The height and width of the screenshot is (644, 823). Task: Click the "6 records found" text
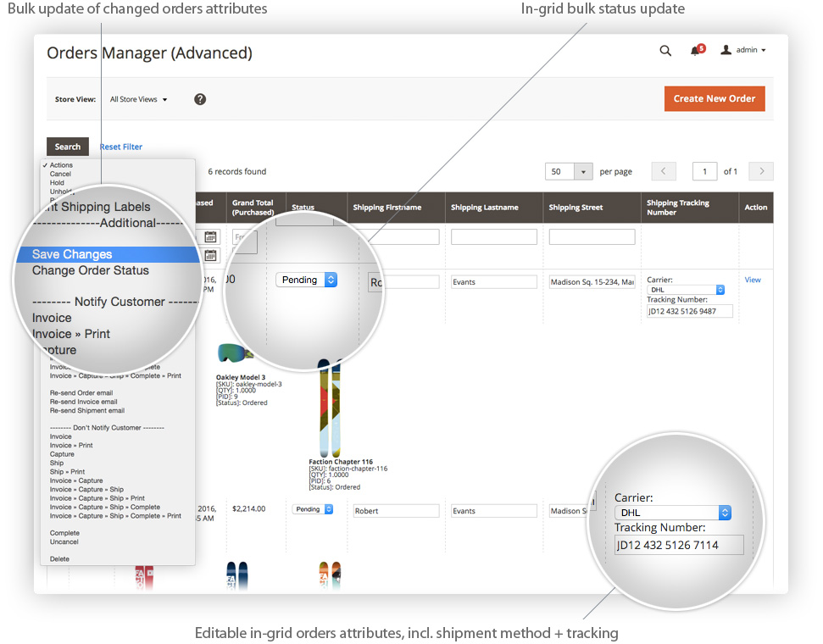pyautogui.click(x=236, y=172)
